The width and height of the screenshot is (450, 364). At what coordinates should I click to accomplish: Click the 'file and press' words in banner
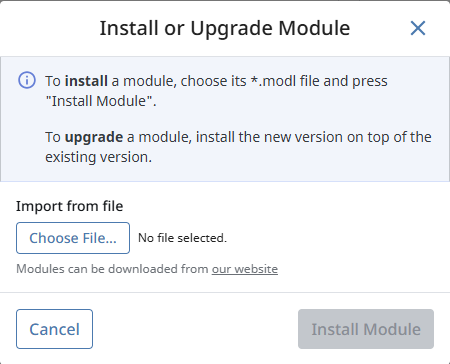(x=344, y=81)
